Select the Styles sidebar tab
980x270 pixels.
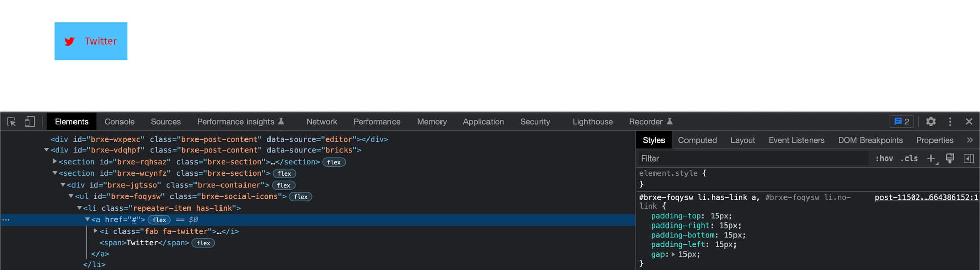click(653, 140)
